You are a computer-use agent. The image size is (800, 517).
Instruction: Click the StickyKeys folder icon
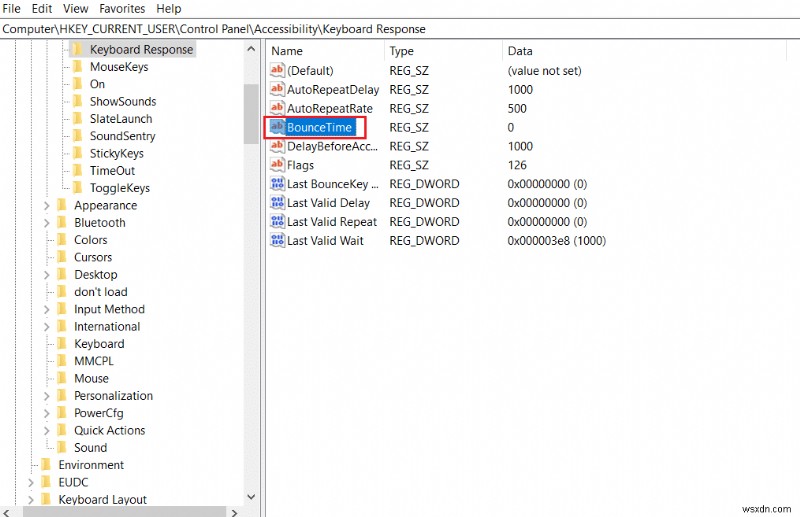pos(77,154)
